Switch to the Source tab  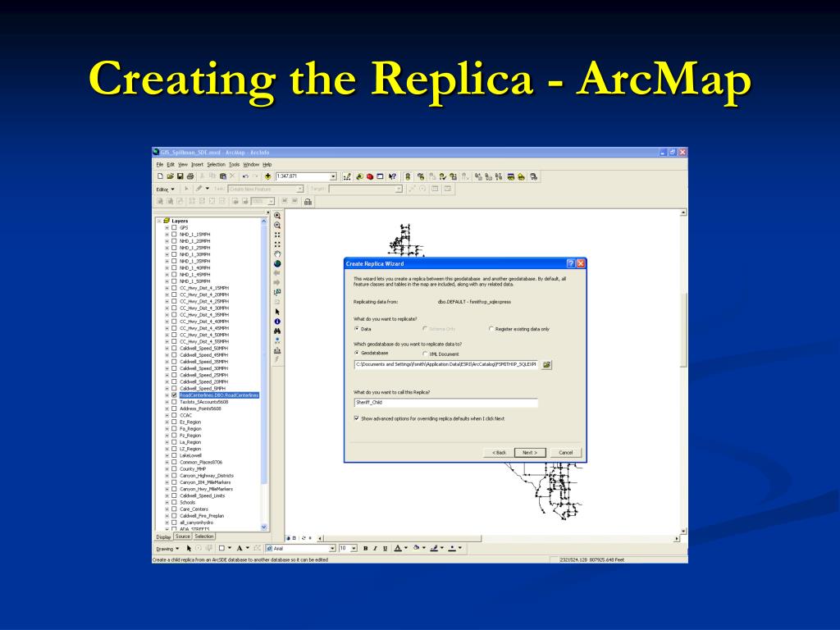[182, 536]
